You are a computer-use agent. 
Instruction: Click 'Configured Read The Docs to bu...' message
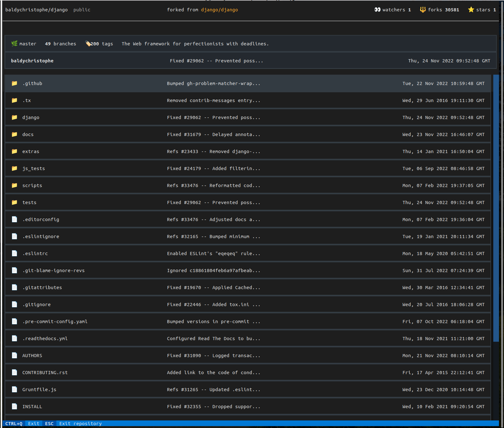pos(214,339)
